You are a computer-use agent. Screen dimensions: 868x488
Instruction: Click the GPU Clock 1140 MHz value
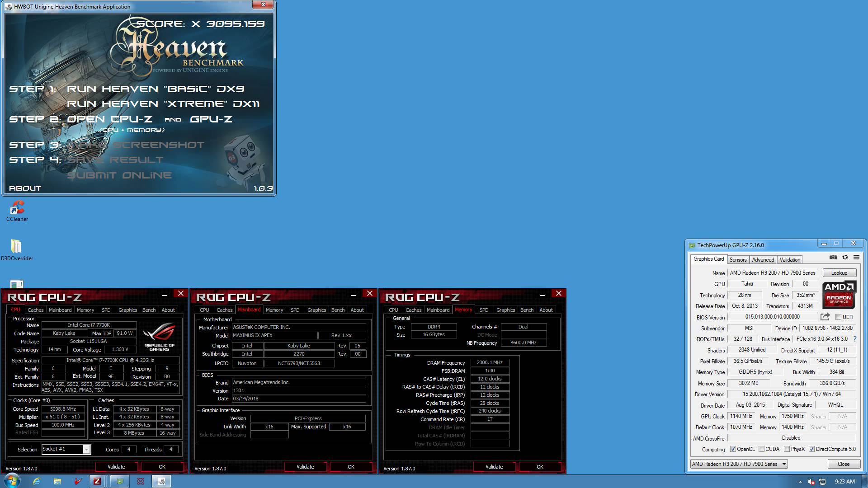pyautogui.click(x=741, y=416)
